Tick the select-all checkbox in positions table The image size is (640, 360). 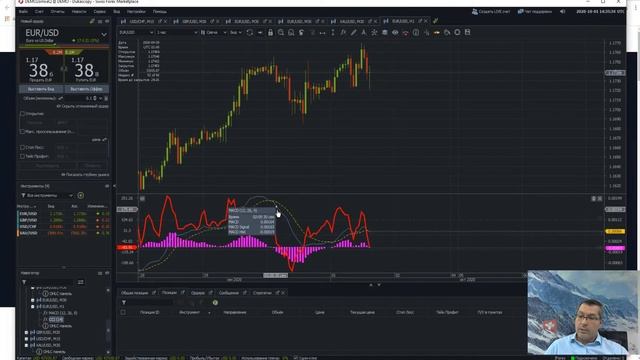click(123, 312)
